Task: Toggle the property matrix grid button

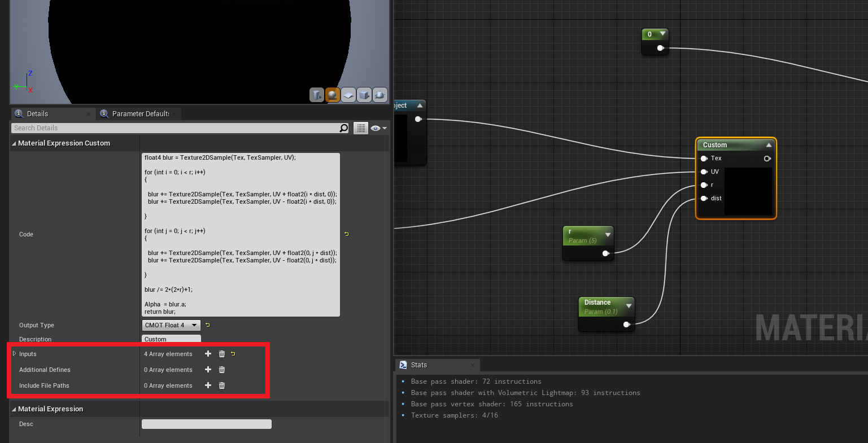Action: pos(360,128)
